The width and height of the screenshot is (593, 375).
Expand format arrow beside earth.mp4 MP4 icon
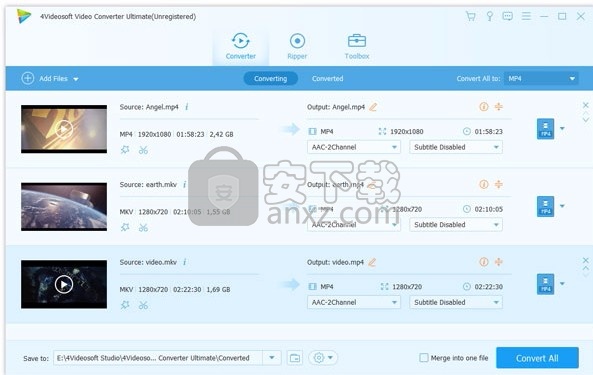coord(562,206)
